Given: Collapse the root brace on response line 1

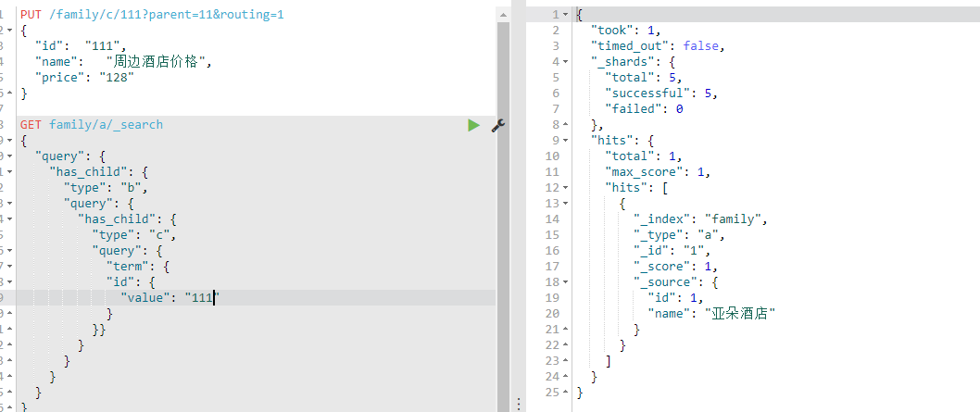Looking at the screenshot, I should [566, 15].
